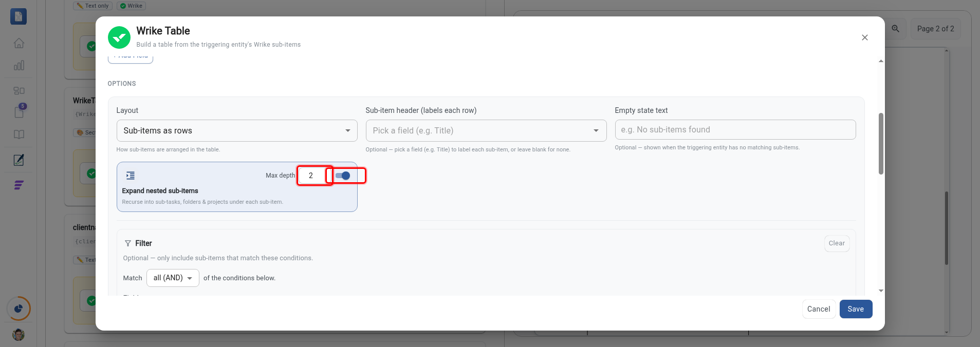This screenshot has width=980, height=347.
Task: Click the dialog scrollbar up arrow
Action: [881, 61]
